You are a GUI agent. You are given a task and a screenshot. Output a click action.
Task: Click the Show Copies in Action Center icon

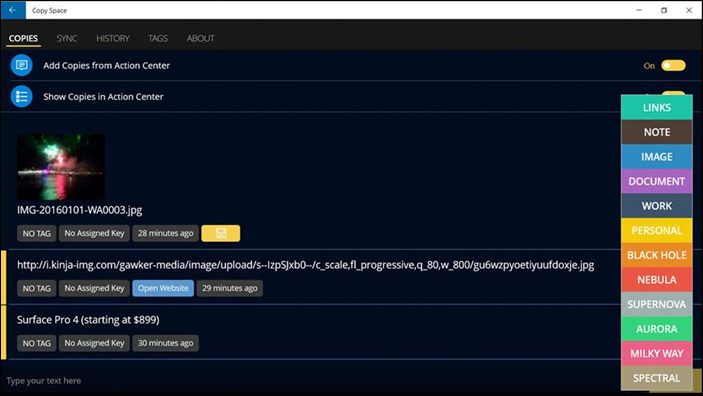(22, 96)
